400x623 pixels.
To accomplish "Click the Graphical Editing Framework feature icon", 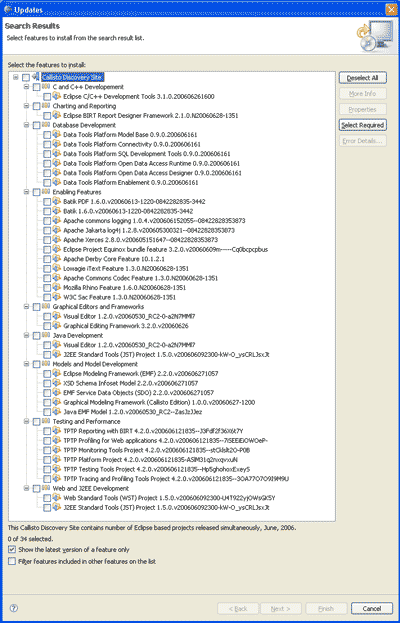I will pyautogui.click(x=56, y=325).
